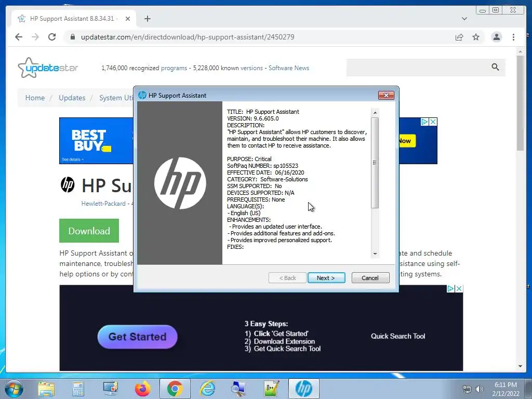
Task: Click the Chrome forward arrow
Action: [x=35, y=37]
